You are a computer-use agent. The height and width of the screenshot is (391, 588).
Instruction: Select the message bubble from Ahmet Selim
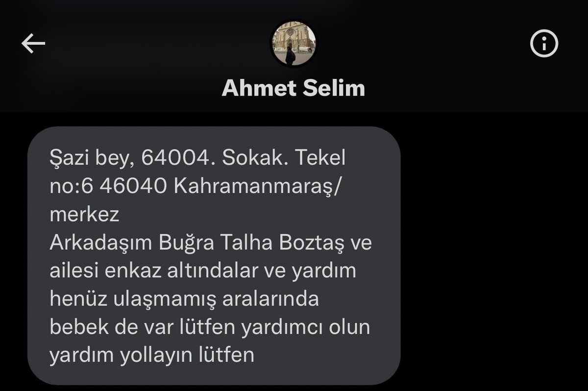214,256
